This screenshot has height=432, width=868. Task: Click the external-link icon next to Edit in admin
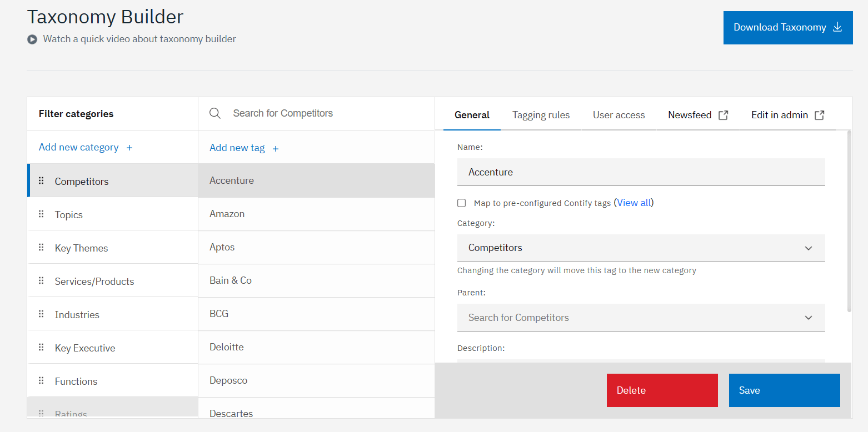point(819,115)
